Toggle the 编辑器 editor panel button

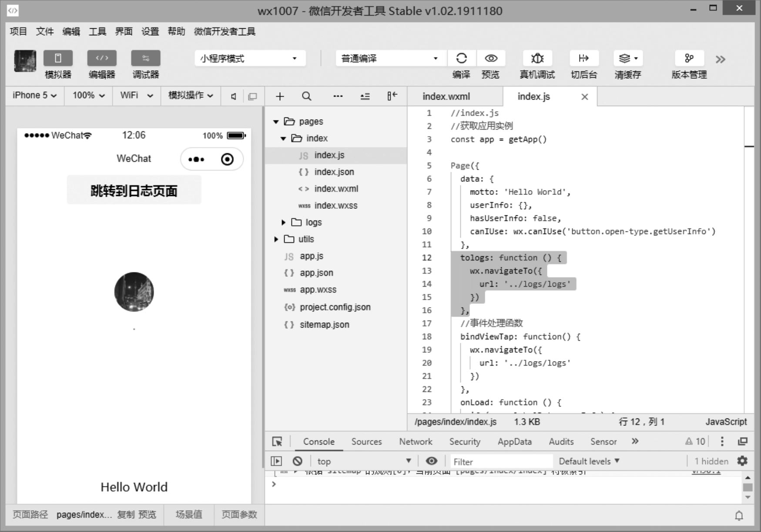coord(102,58)
